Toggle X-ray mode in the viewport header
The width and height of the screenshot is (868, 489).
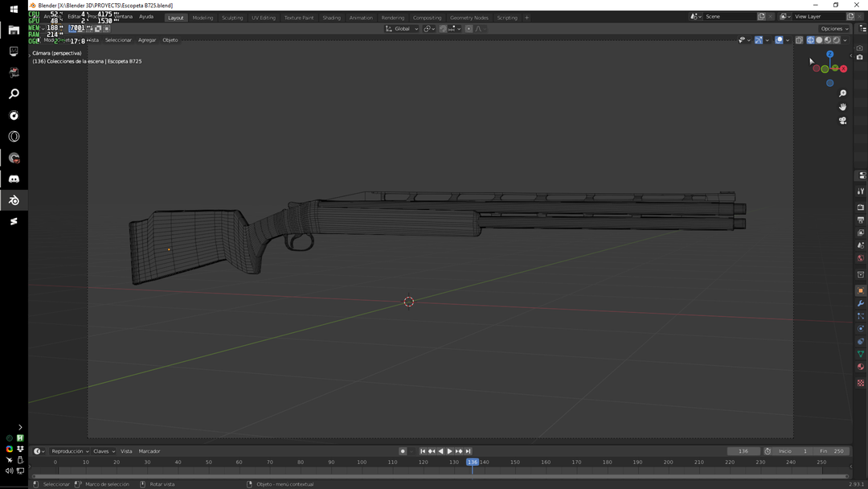pyautogui.click(x=800, y=39)
